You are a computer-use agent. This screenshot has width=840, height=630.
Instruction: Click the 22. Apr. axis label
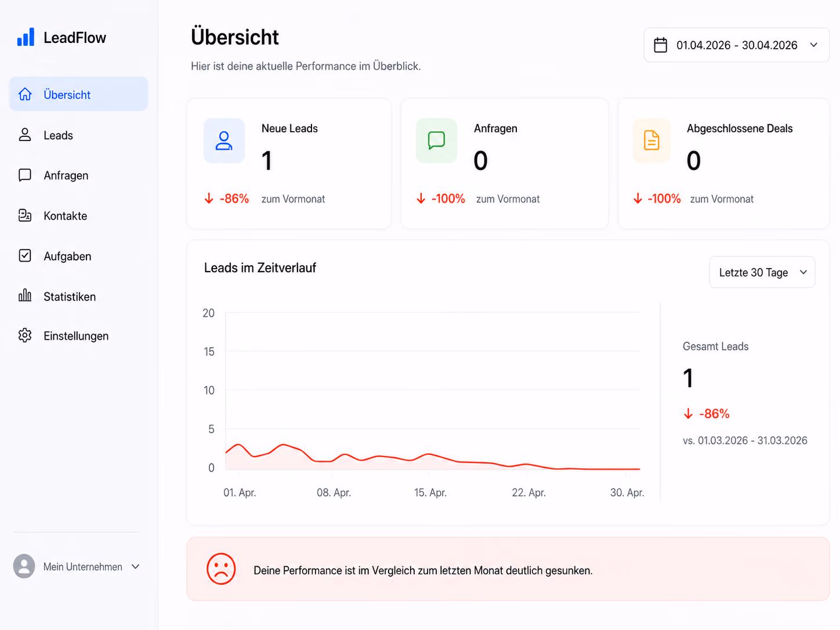pyautogui.click(x=528, y=493)
